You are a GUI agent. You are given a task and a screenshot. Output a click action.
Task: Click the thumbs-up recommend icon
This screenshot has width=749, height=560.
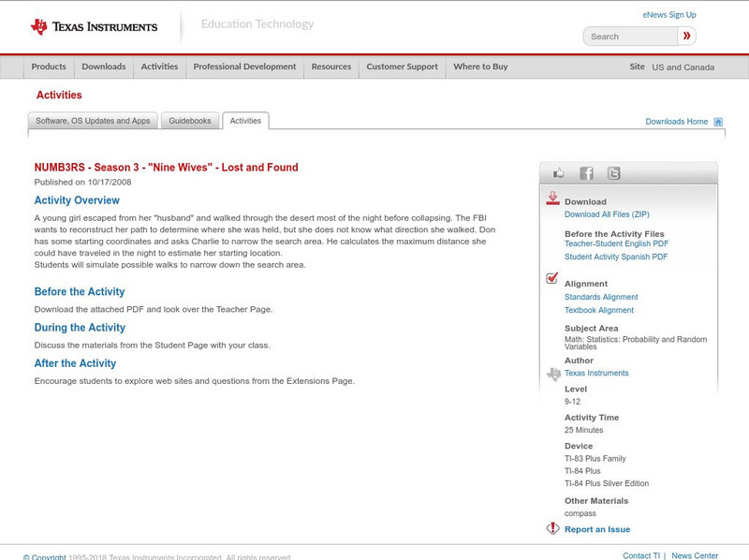[559, 172]
